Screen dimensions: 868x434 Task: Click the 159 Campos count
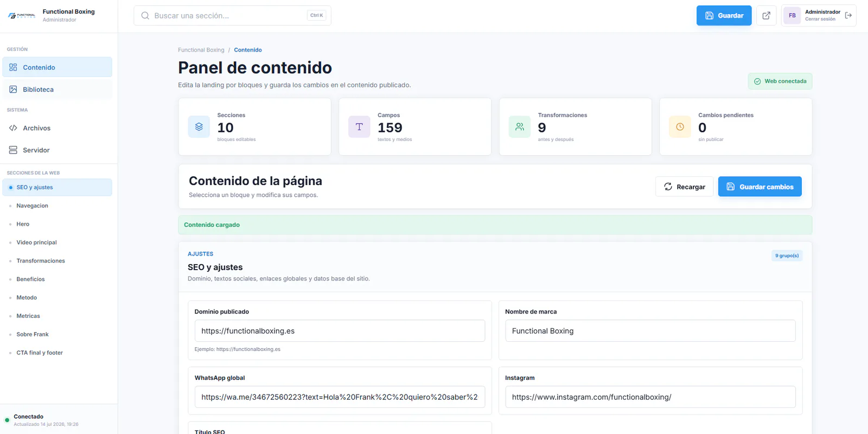390,128
